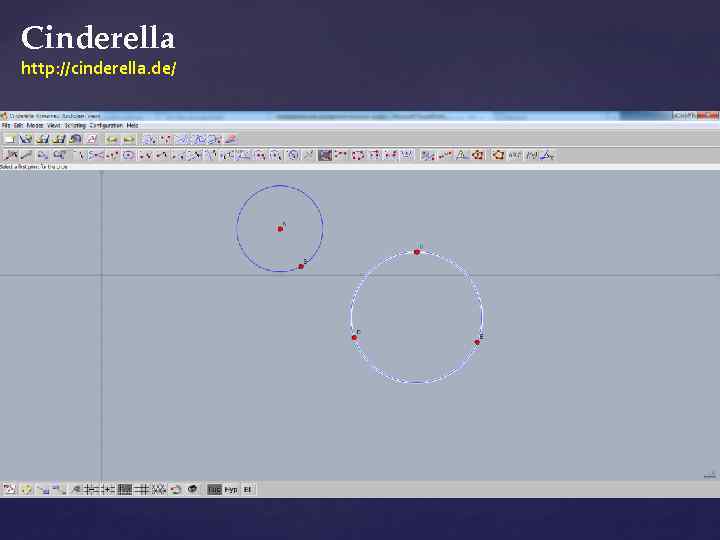Open the Scripting menu
This screenshot has width=720, height=540.
pyautogui.click(x=75, y=125)
